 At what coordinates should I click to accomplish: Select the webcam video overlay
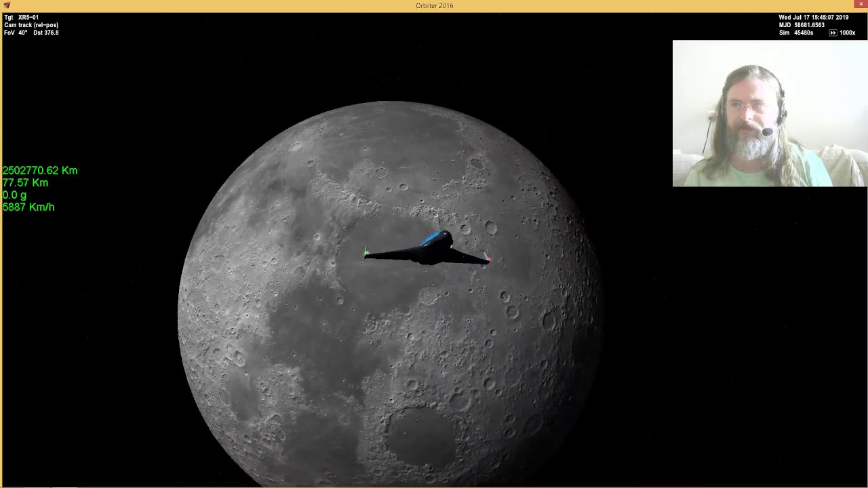click(x=770, y=113)
